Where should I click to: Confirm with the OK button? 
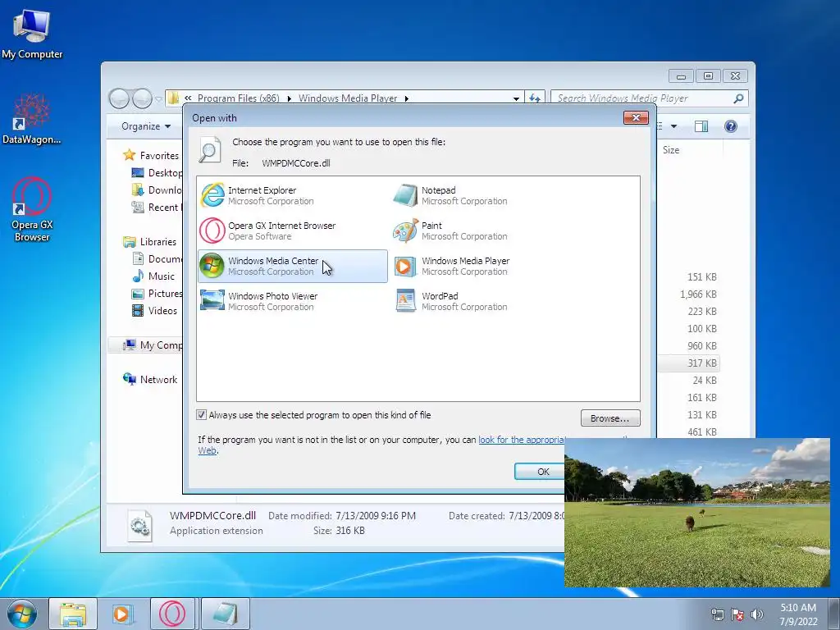click(x=540, y=472)
